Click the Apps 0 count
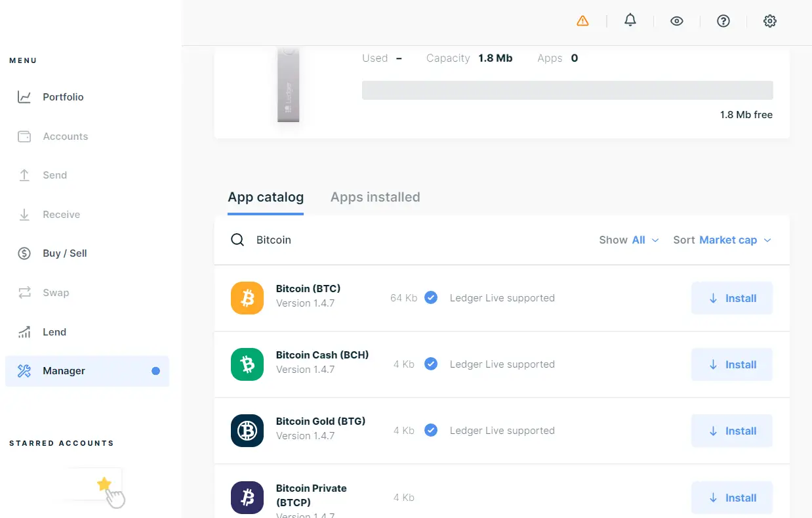The image size is (812, 518). (575, 58)
